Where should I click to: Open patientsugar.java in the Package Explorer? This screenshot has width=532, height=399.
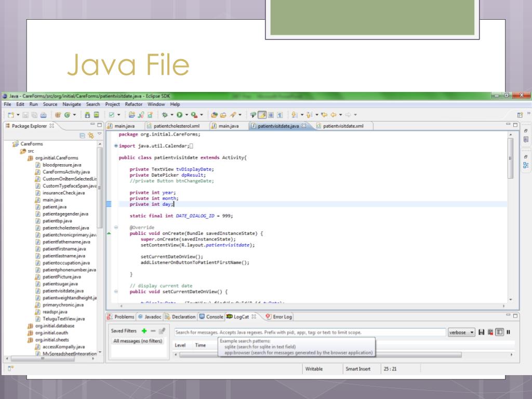click(60, 284)
